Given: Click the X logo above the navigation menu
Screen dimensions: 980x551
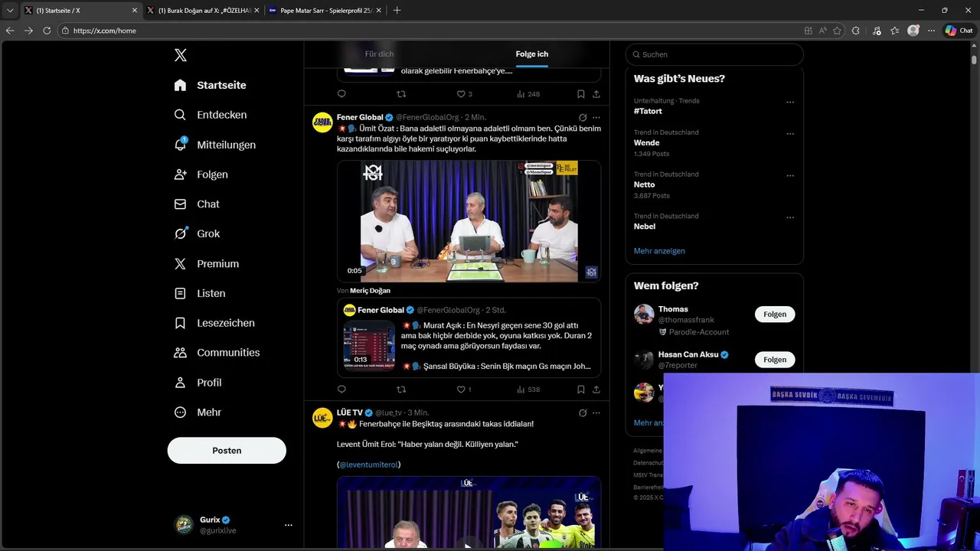Looking at the screenshot, I should (181, 55).
